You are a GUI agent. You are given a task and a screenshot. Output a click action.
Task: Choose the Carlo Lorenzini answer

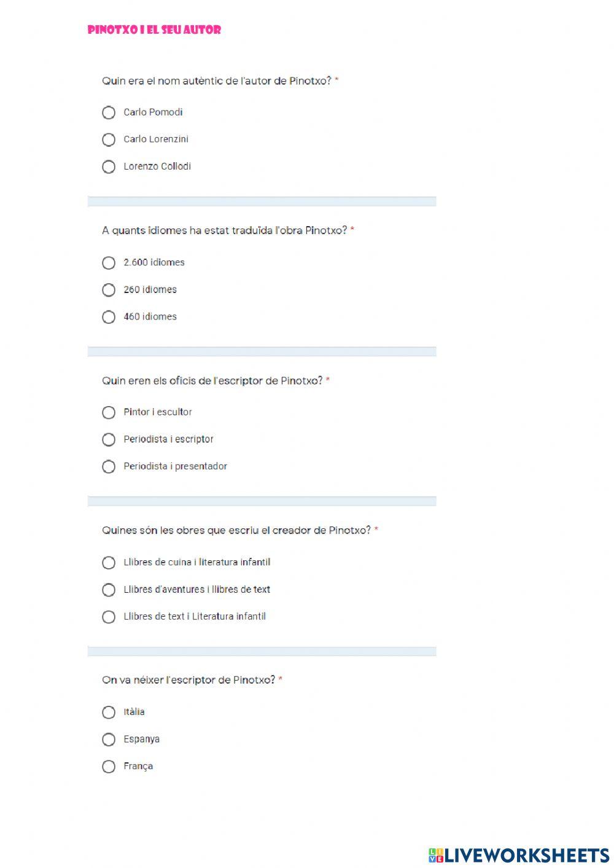click(x=109, y=139)
